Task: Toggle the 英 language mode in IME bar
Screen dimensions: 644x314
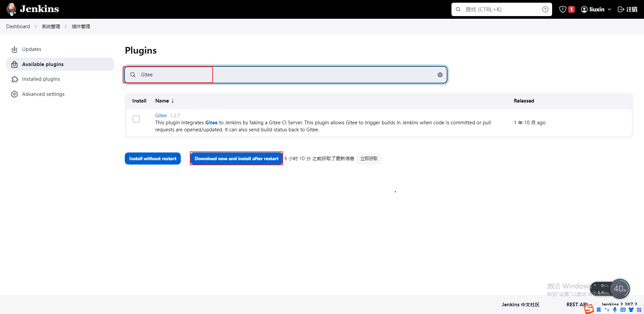Action: click(599, 310)
